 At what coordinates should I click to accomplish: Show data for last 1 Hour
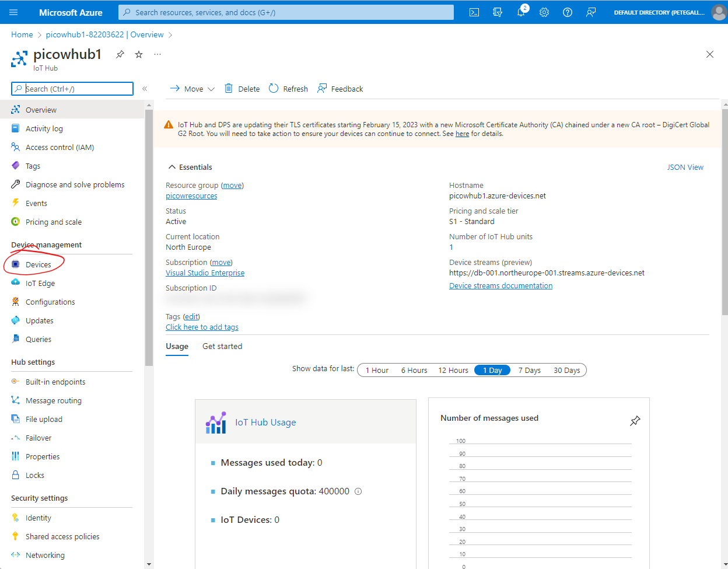tap(377, 370)
